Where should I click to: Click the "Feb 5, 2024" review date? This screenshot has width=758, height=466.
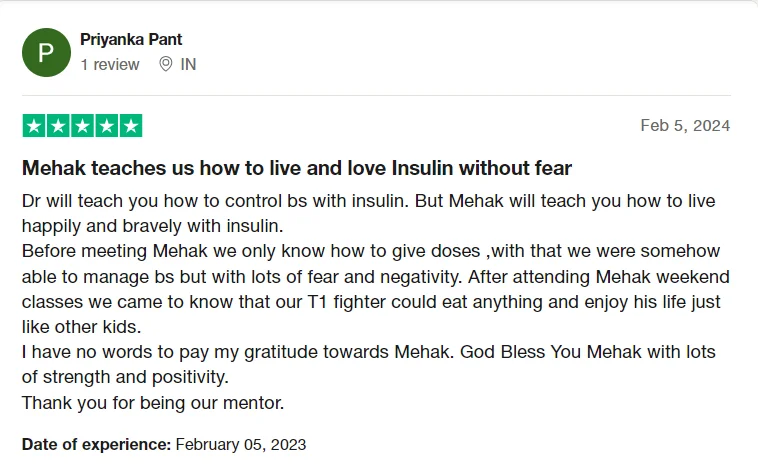(685, 126)
